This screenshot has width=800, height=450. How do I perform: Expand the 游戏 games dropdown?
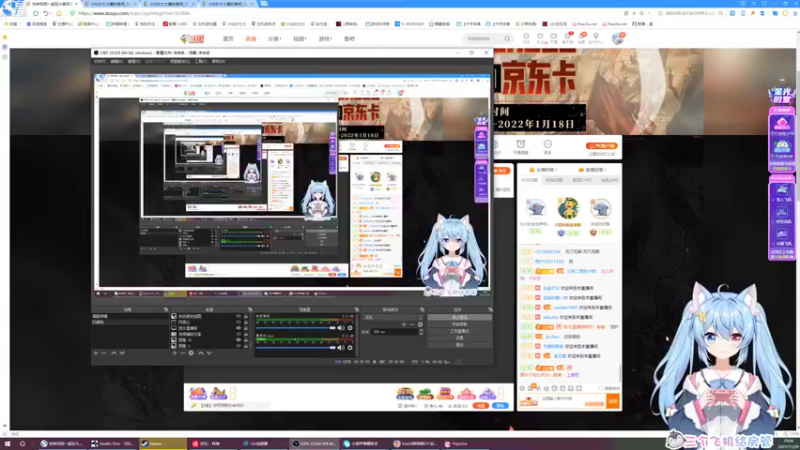325,39
